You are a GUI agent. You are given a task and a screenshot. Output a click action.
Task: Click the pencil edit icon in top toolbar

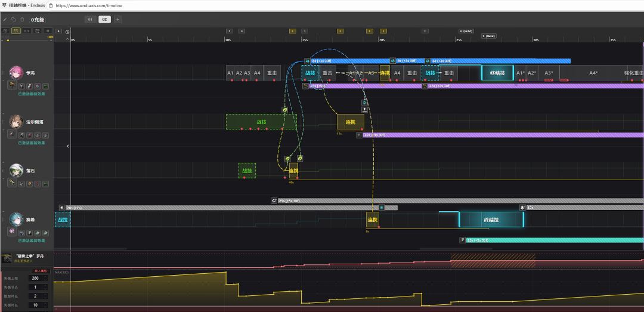click(x=5, y=20)
